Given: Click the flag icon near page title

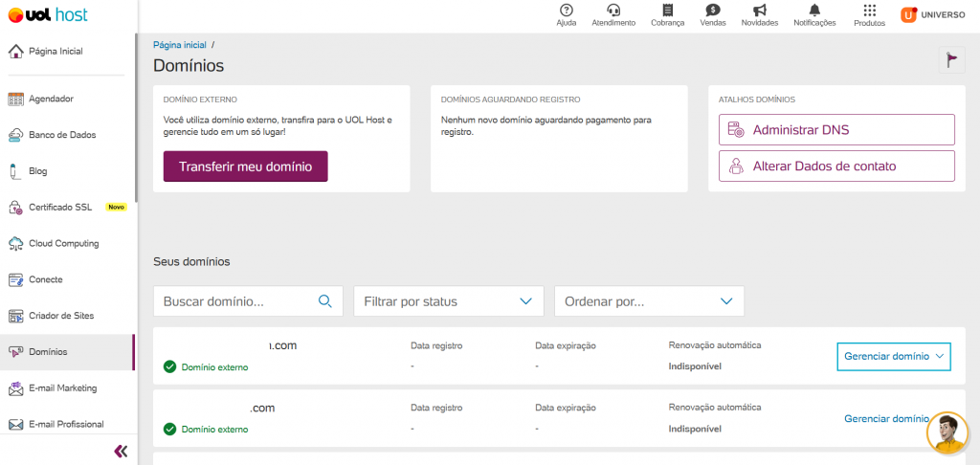Looking at the screenshot, I should (950, 59).
